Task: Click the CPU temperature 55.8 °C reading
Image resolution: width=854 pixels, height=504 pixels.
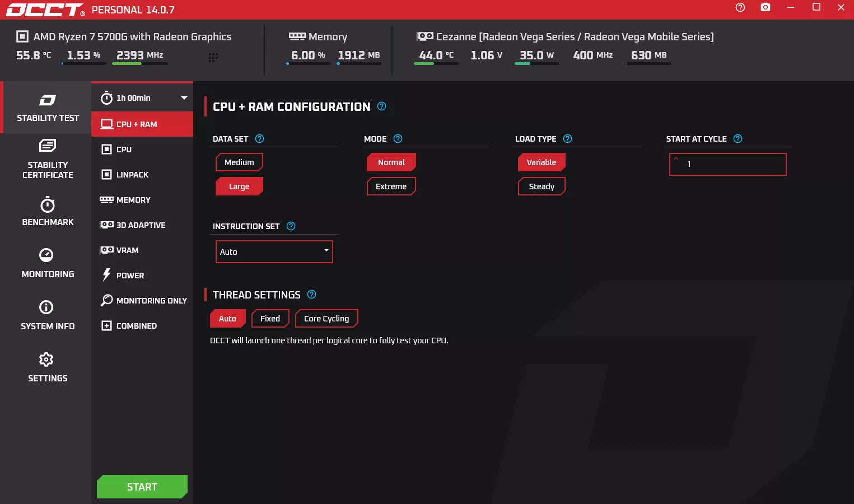Action: [x=34, y=55]
